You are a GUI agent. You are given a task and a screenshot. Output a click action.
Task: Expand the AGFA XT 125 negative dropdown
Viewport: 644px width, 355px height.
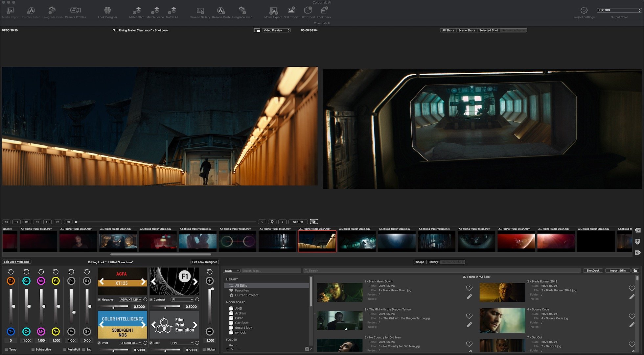pos(130,299)
